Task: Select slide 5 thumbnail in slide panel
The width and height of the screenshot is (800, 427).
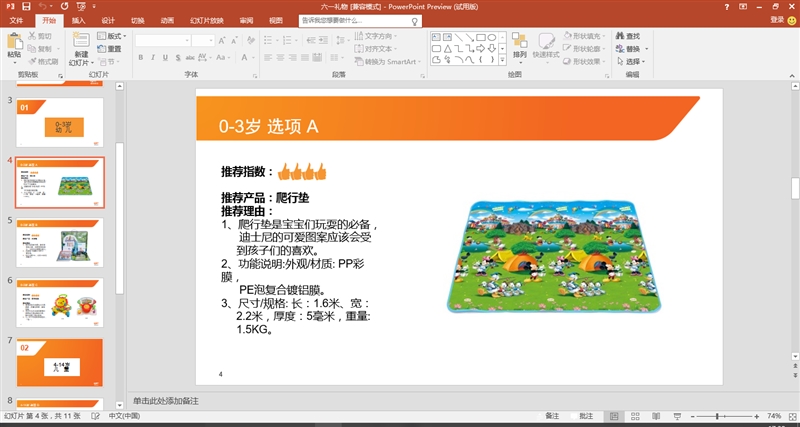Action: 60,242
